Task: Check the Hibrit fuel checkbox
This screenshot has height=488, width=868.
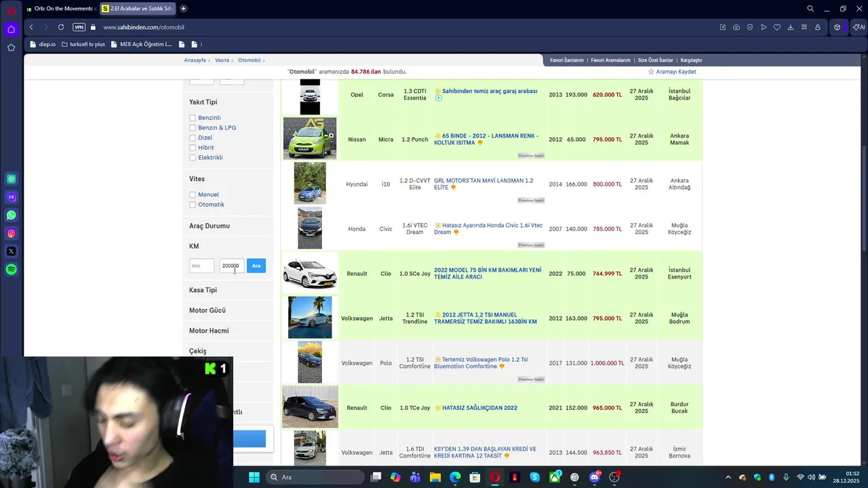Action: [193, 148]
